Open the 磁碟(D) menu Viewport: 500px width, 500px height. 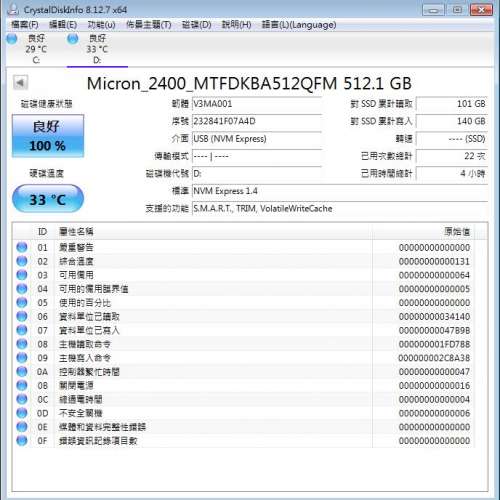[196, 25]
